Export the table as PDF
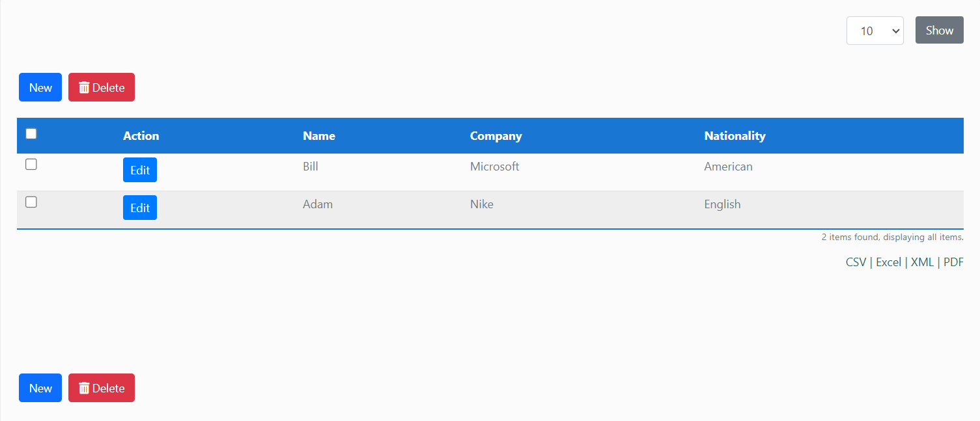980x421 pixels. [x=953, y=262]
